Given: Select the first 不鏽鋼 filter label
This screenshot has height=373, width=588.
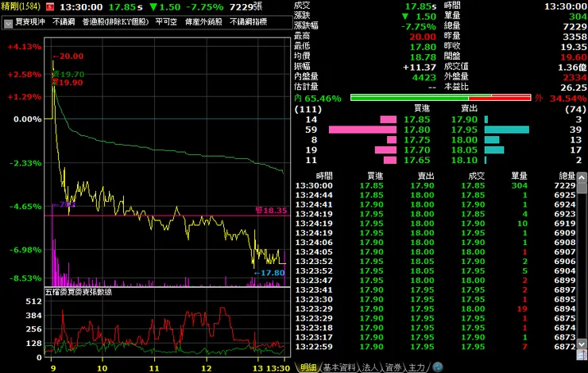Looking at the screenshot, I should click(x=64, y=21).
